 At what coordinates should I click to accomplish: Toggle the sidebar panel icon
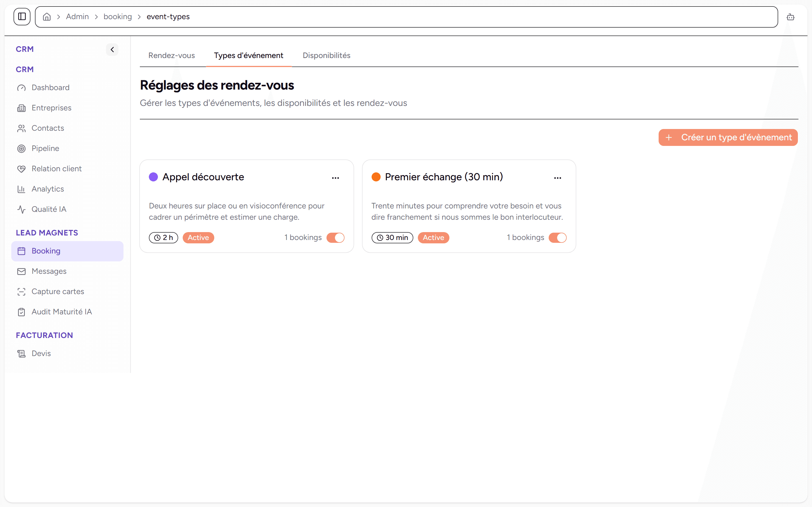22,16
